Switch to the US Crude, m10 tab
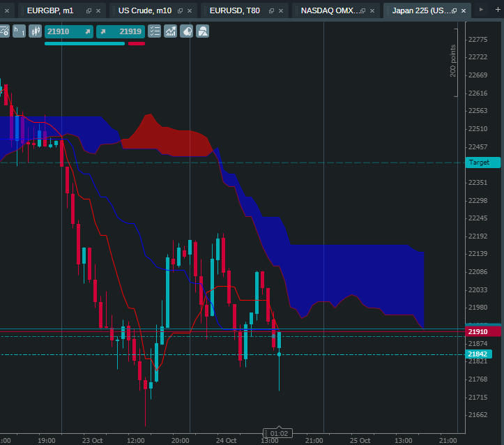The height and width of the screenshot is (445, 504). 145,10
